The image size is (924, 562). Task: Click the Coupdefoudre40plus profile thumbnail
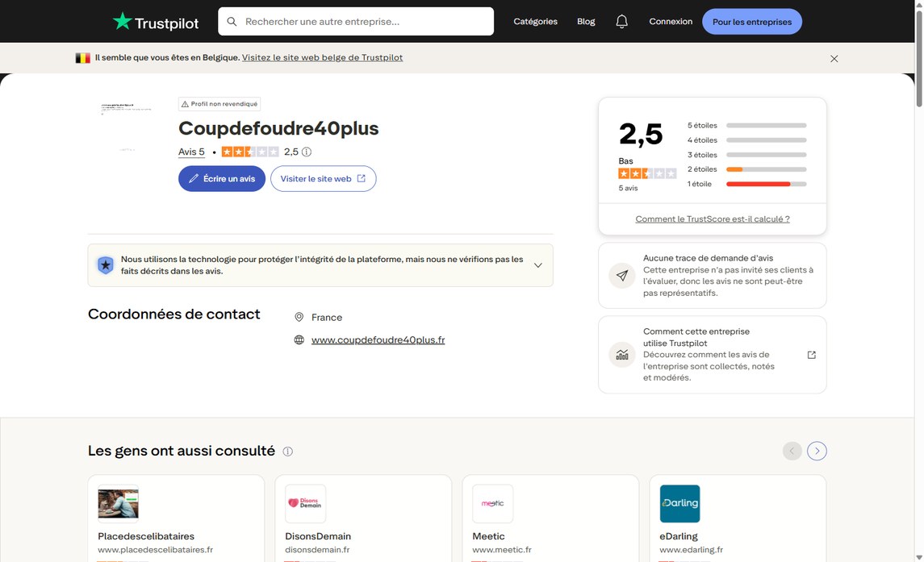pyautogui.click(x=126, y=127)
